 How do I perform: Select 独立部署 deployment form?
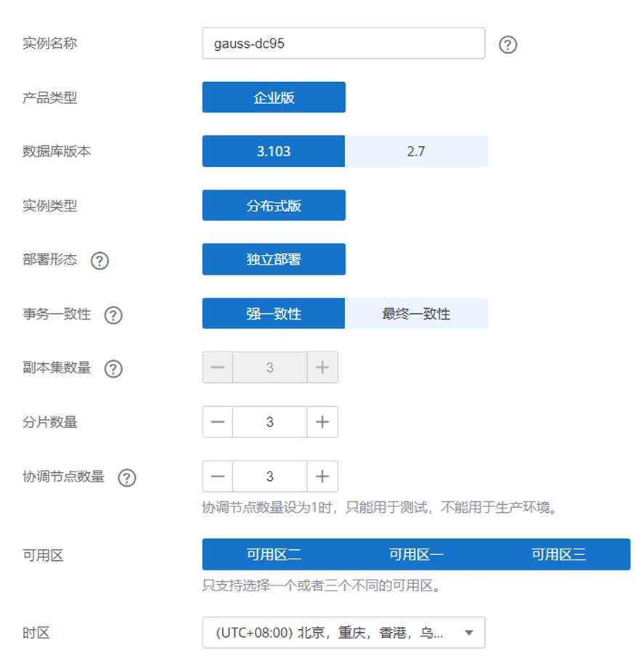point(274,259)
